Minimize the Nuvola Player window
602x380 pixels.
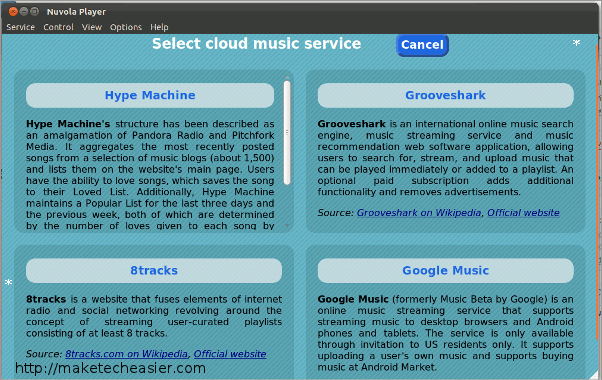pyautogui.click(x=24, y=12)
